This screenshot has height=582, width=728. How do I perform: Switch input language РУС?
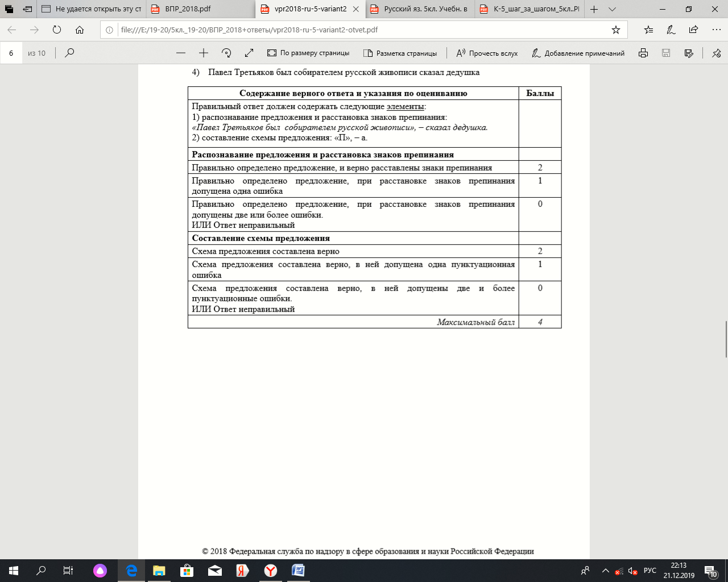(650, 571)
